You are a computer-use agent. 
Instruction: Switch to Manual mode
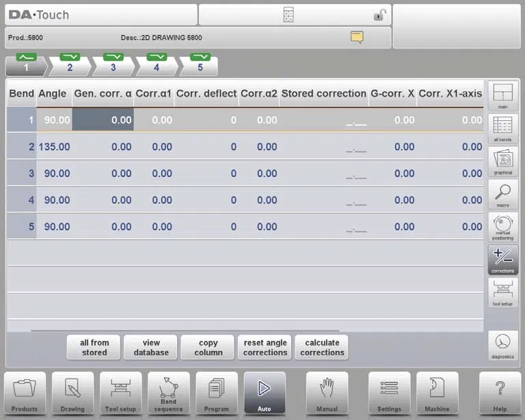coord(327,393)
